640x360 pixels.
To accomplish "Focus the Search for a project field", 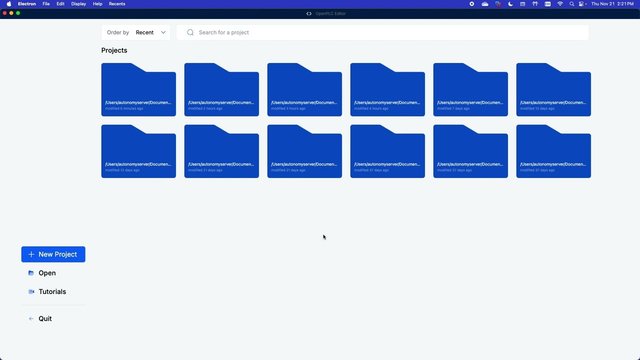I will [x=383, y=32].
